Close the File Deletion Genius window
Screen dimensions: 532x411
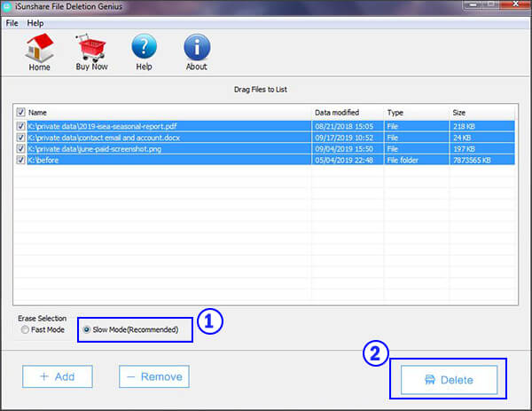(x=515, y=4)
